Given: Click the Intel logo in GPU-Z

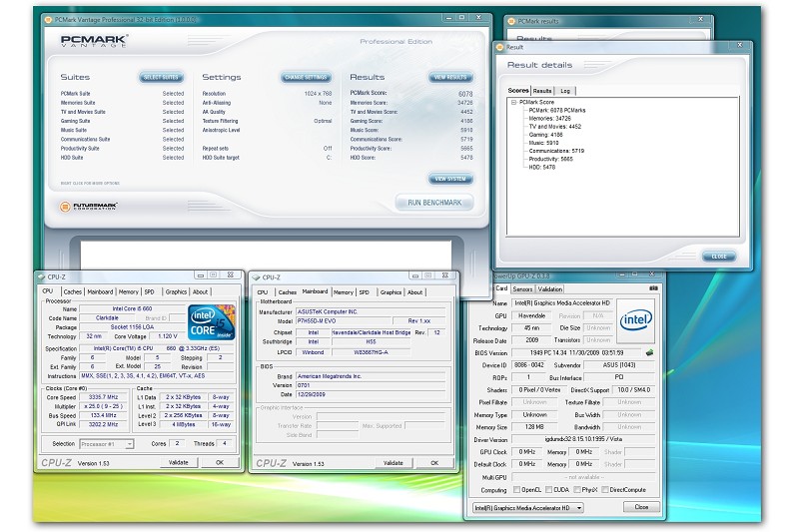Looking at the screenshot, I should [x=635, y=320].
